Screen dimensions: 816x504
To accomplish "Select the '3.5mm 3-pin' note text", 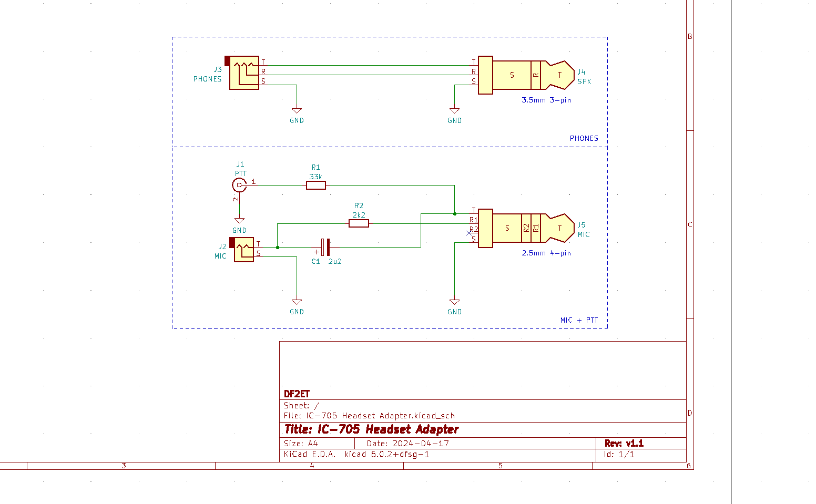I will click(546, 100).
